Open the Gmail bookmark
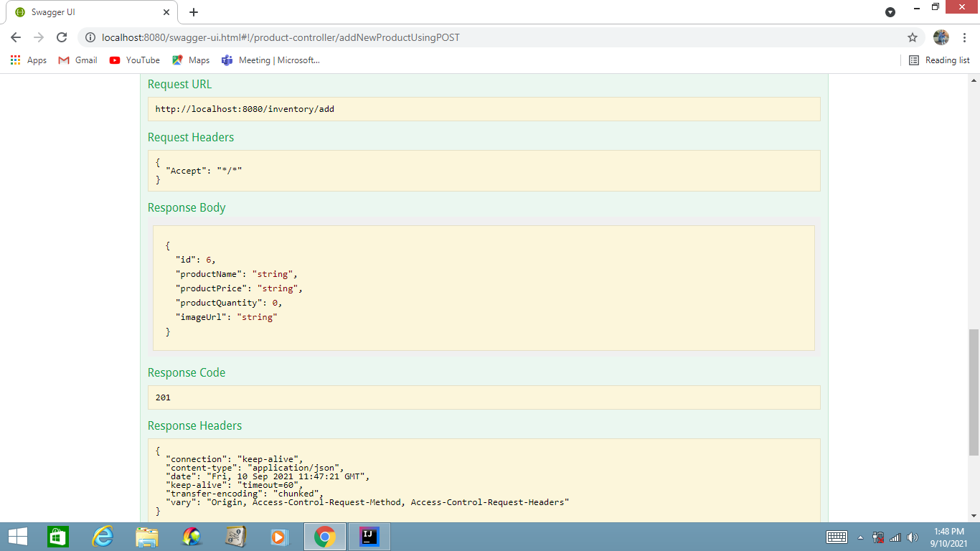The height and width of the screenshot is (551, 980). tap(77, 60)
